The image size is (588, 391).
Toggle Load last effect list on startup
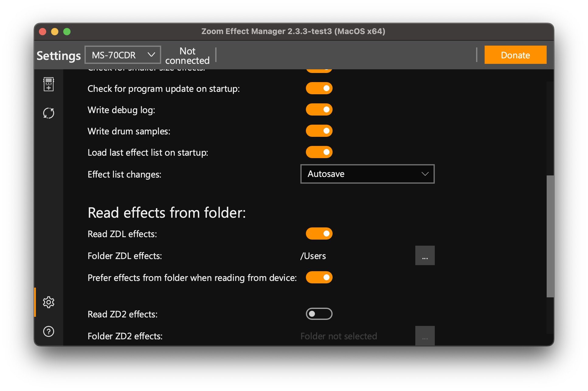coord(319,152)
